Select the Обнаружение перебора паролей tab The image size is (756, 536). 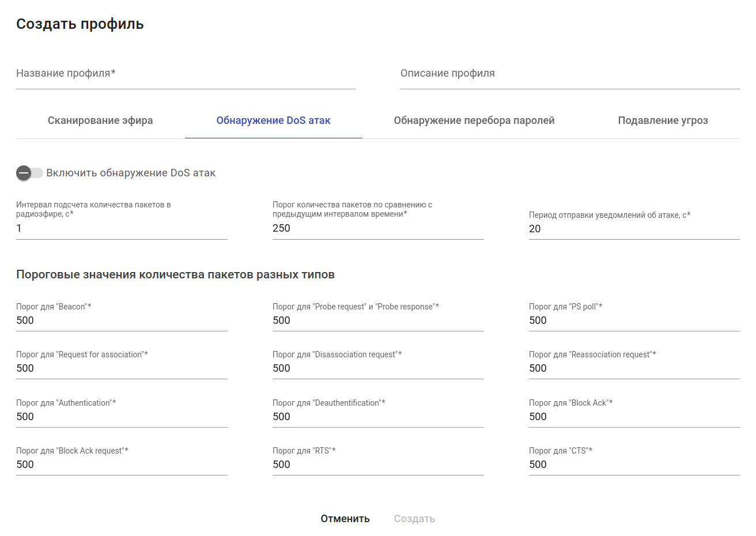click(x=474, y=120)
